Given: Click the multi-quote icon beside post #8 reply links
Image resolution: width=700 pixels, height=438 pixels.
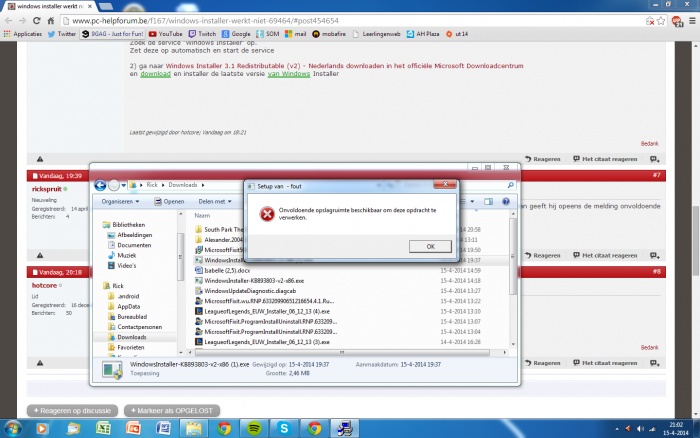Looking at the screenshot, I should [x=655, y=363].
